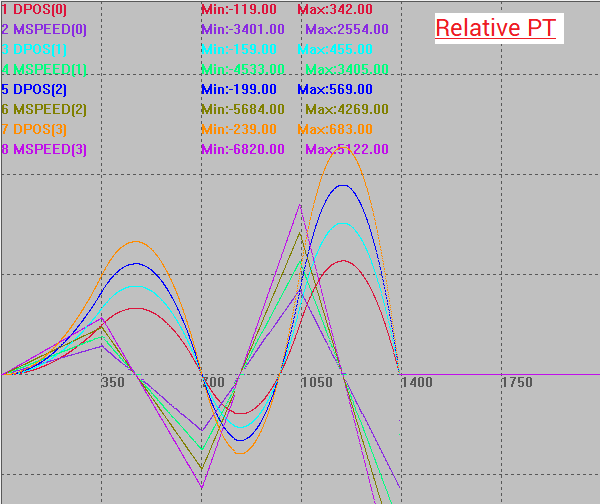
Task: Select the Max:683.00 orange readout
Action: [334, 129]
